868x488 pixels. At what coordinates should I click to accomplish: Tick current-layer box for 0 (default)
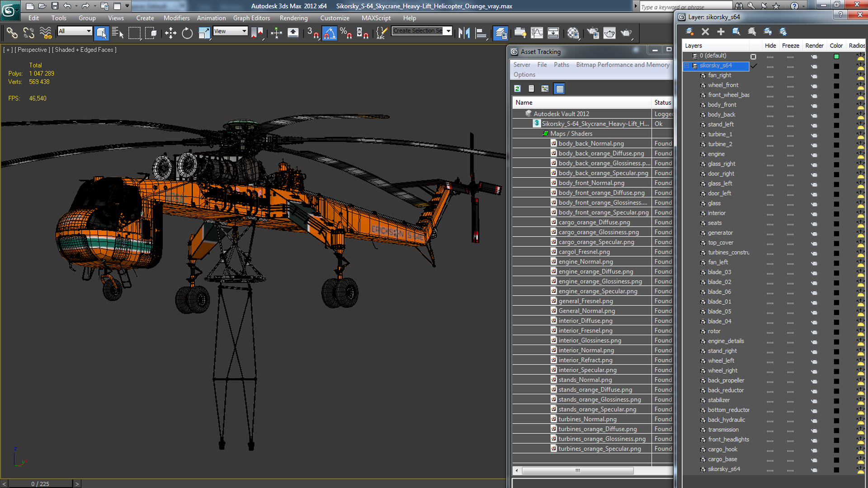coord(753,56)
